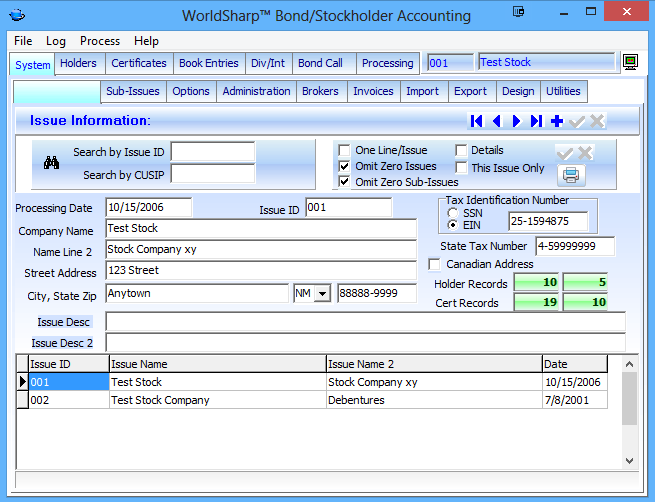Select the SSN radio button
The image size is (655, 502).
[x=454, y=213]
